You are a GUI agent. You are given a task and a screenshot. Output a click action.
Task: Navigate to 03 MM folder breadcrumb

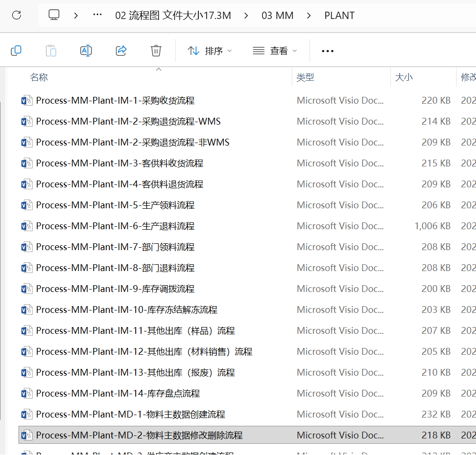277,15
